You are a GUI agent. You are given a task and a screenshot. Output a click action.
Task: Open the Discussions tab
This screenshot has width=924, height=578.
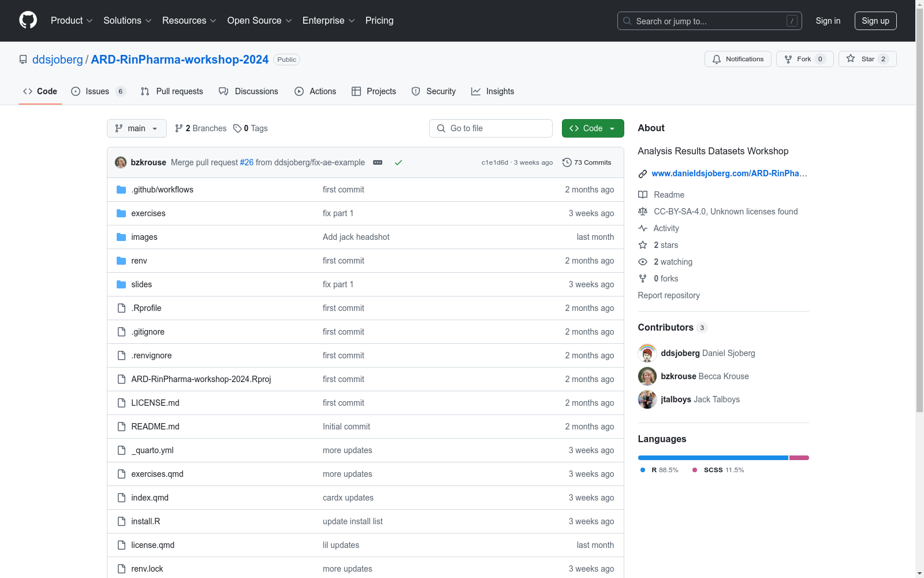pos(249,91)
